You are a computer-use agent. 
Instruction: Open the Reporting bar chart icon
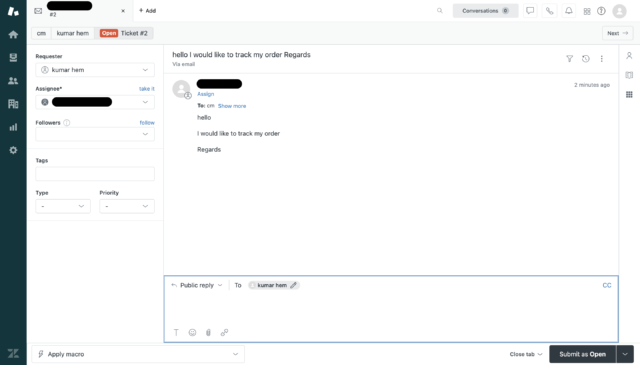[13, 127]
